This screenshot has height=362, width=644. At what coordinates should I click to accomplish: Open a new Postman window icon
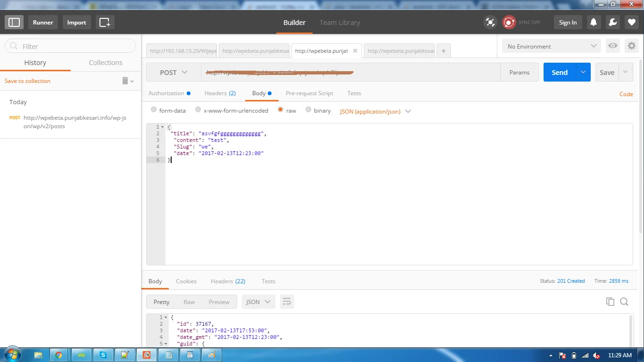tap(105, 22)
